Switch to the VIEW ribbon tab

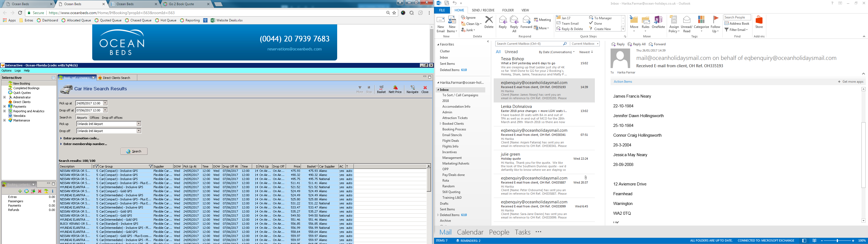coord(525,10)
